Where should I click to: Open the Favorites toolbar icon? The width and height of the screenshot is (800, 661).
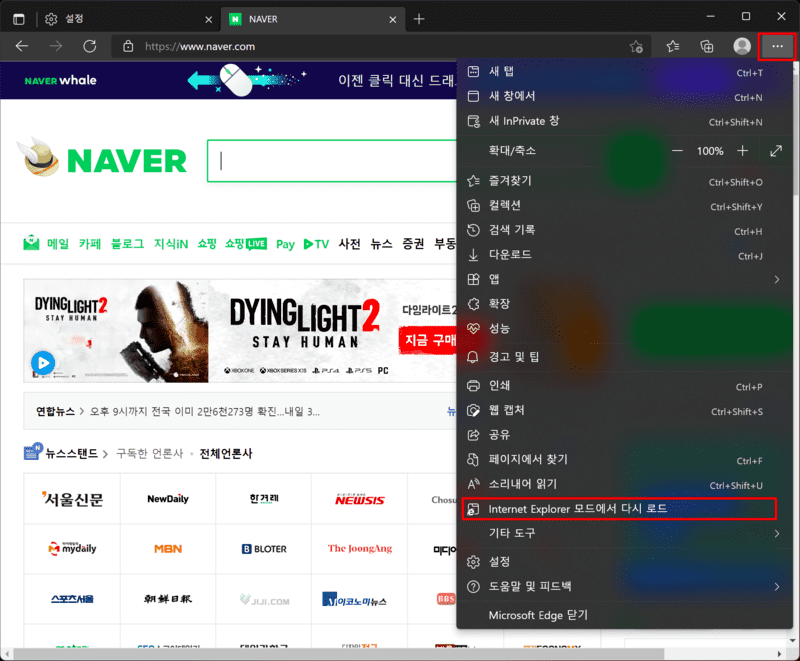point(672,46)
